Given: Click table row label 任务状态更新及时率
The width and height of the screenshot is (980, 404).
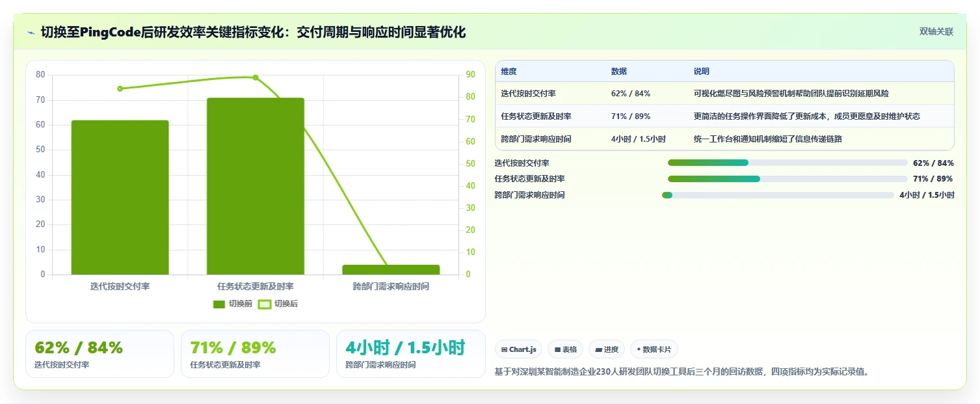Looking at the screenshot, I should coord(536,116).
